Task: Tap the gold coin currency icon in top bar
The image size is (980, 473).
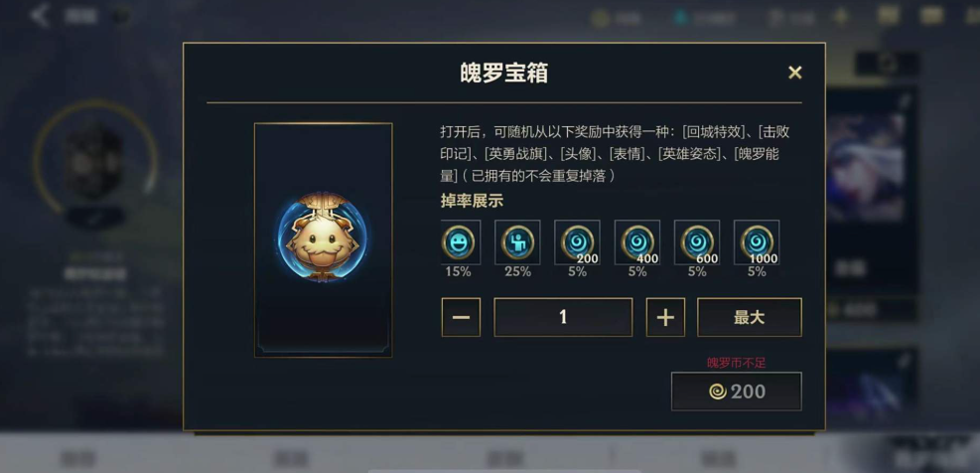Action: coord(600,19)
